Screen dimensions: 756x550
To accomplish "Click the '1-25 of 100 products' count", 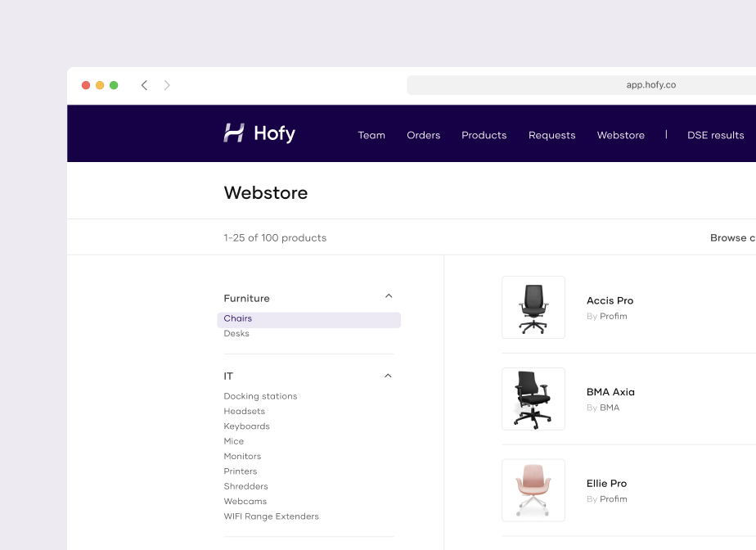I will coord(275,238).
